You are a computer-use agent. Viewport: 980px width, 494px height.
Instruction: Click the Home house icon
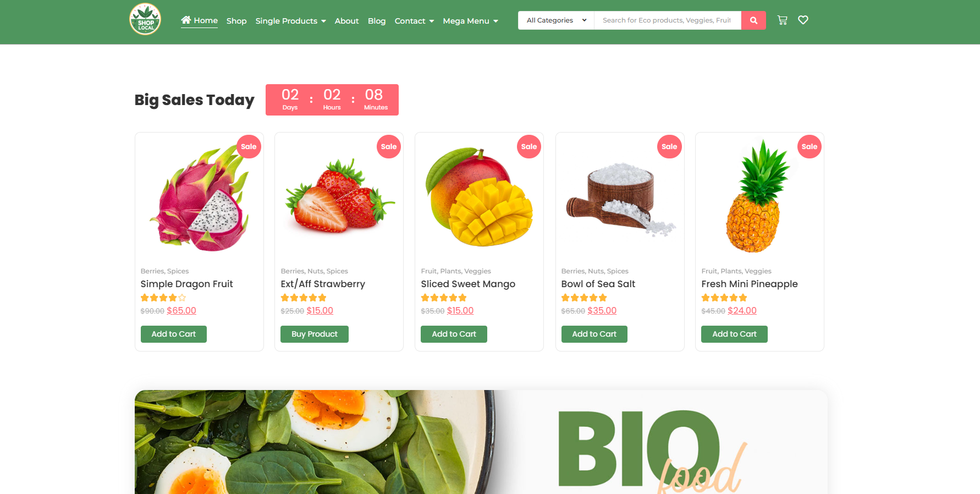(x=186, y=20)
